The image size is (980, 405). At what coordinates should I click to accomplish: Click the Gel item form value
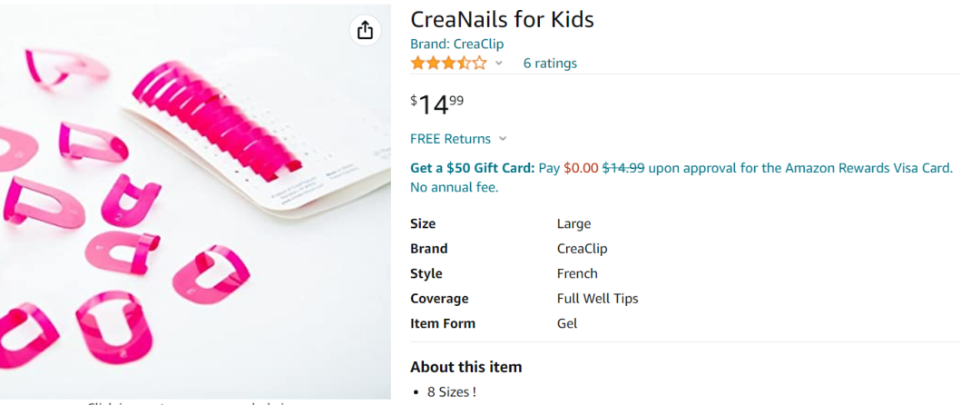567,323
